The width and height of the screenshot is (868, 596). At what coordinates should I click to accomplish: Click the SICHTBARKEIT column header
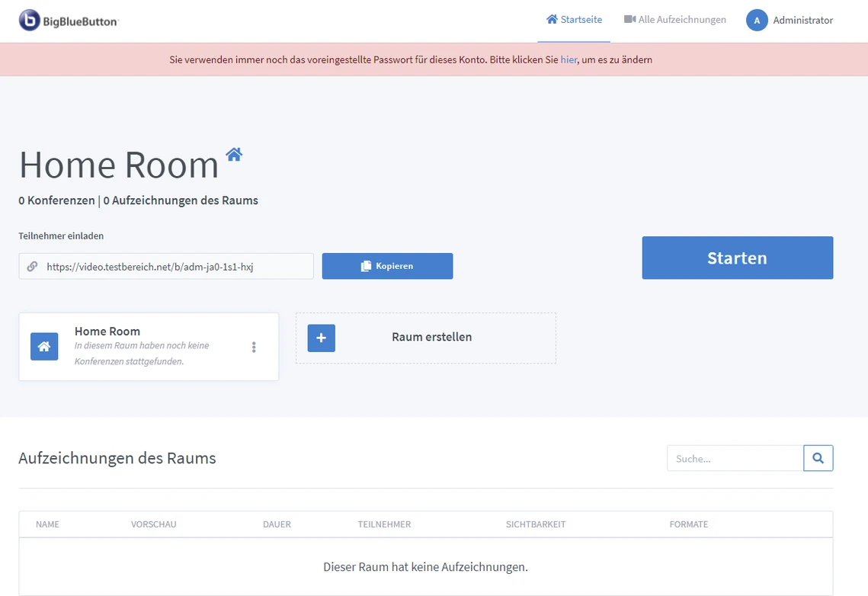[x=536, y=524]
